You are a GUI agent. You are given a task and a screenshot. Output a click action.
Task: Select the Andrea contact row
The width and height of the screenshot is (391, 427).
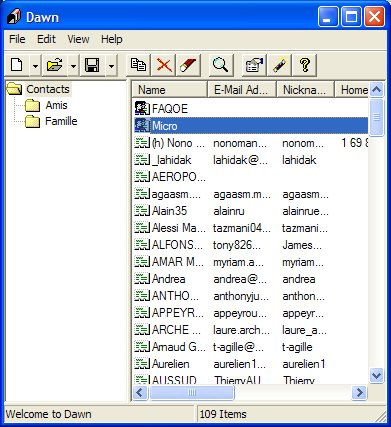(251, 279)
